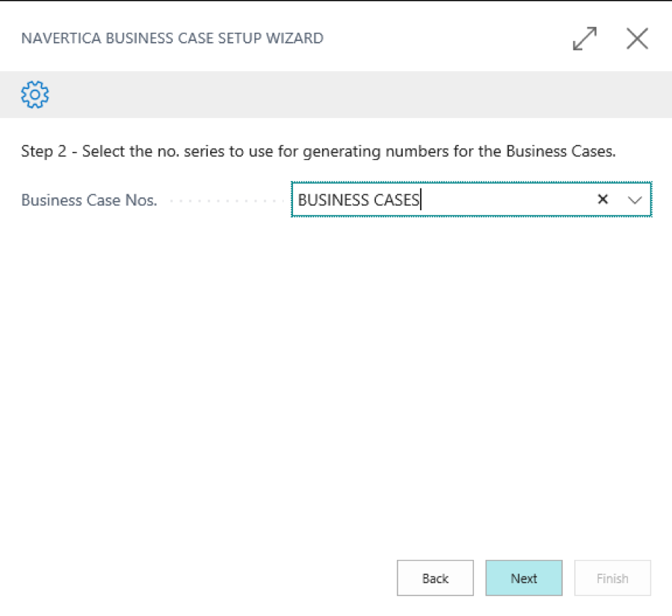
Task: Click the blue gear setup icon
Action: (x=34, y=94)
